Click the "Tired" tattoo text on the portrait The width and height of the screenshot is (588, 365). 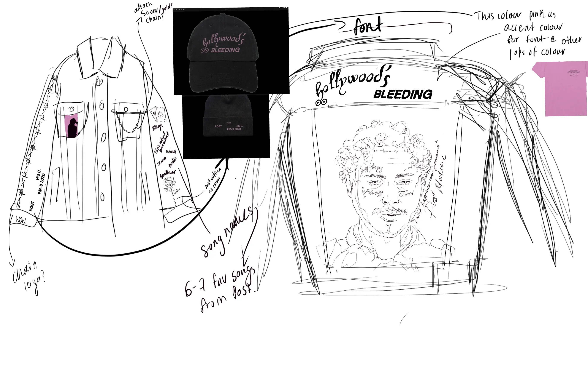pyautogui.click(x=406, y=193)
